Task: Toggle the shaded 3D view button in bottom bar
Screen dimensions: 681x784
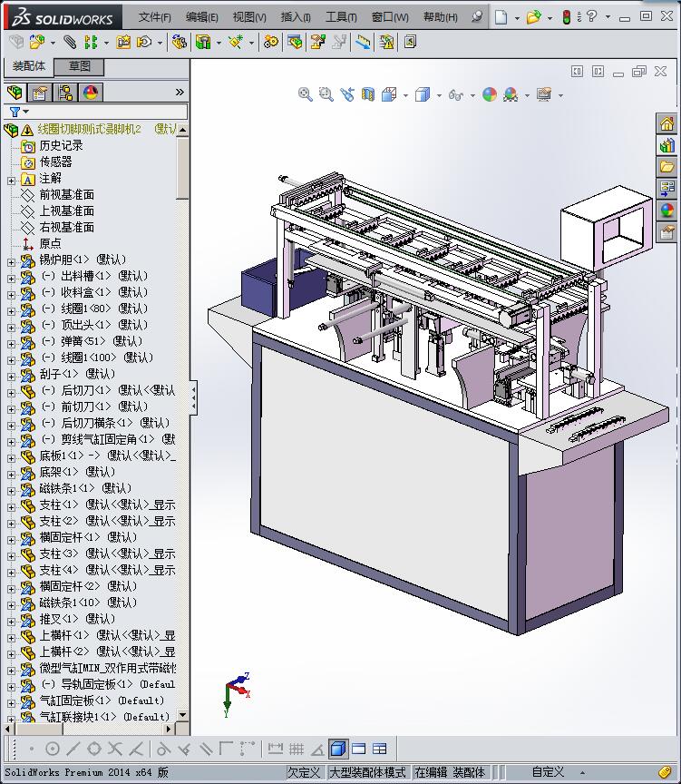Action: tap(338, 749)
